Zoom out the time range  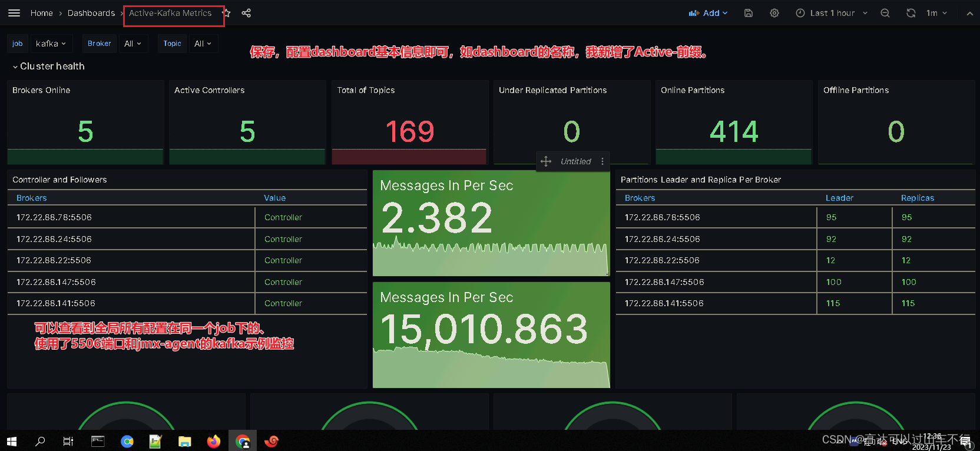[885, 13]
